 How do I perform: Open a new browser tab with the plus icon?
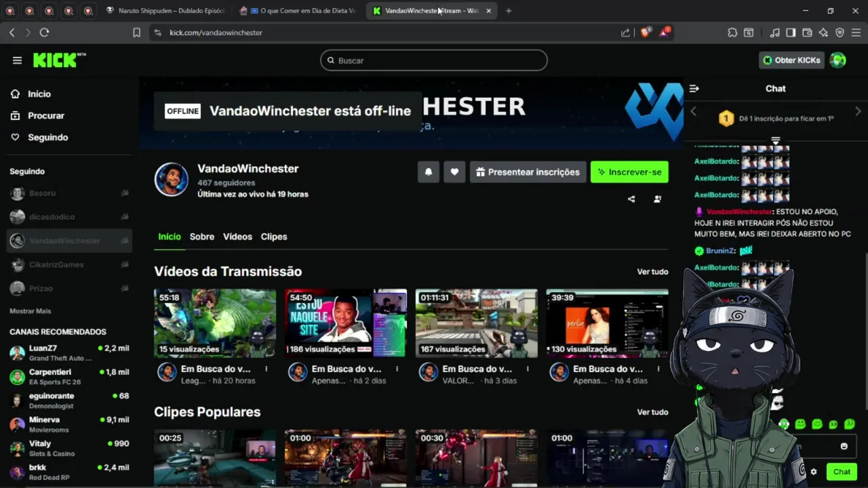509,11
